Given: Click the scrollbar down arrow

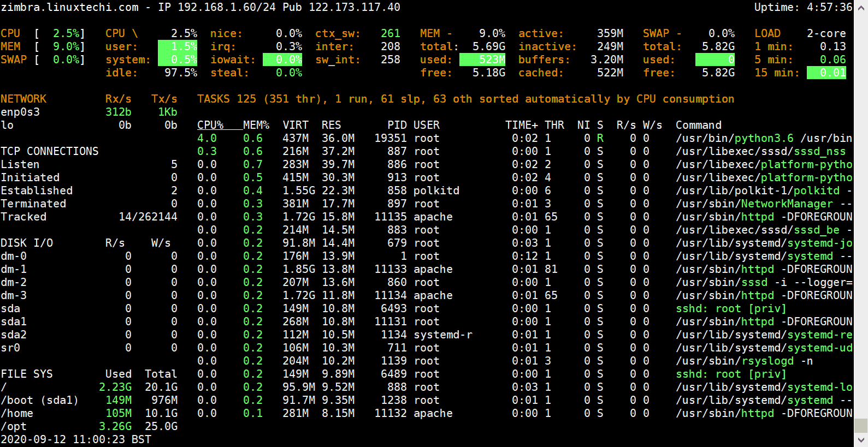Looking at the screenshot, I should pos(861,440).
